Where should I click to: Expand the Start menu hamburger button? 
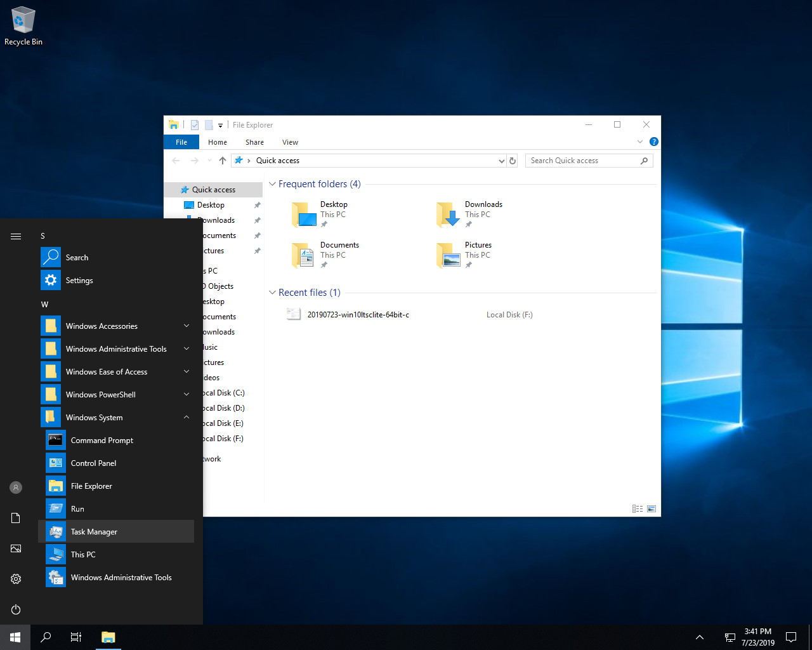[x=16, y=236]
